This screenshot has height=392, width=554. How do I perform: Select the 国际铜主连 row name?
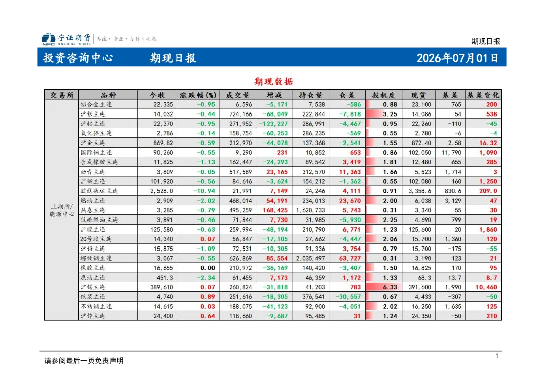coord(96,152)
